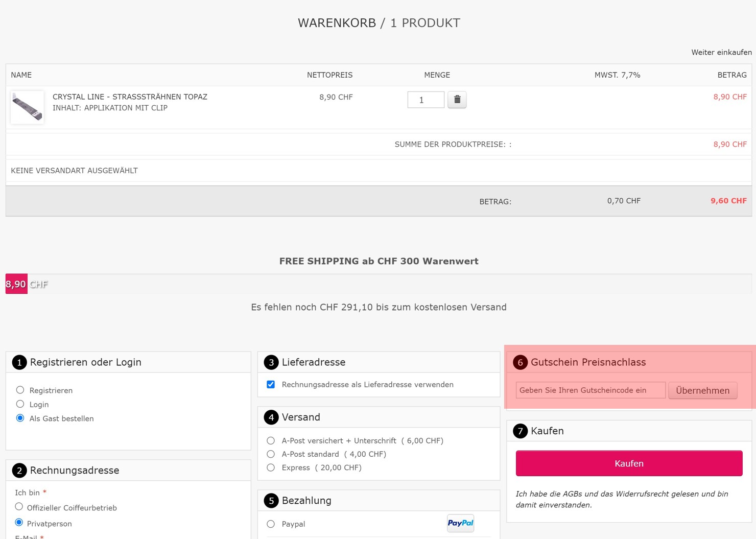Click the Kaufen purchase button
Image resolution: width=756 pixels, height=539 pixels.
[629, 463]
